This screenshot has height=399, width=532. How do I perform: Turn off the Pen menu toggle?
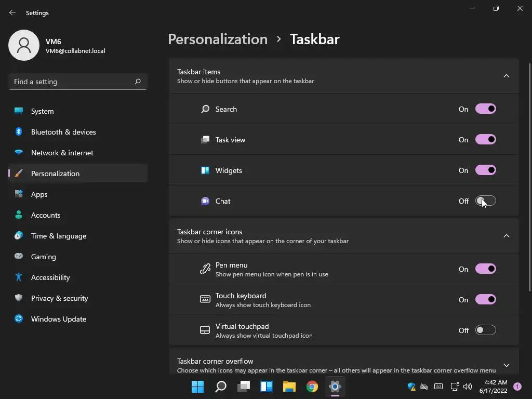tap(486, 269)
